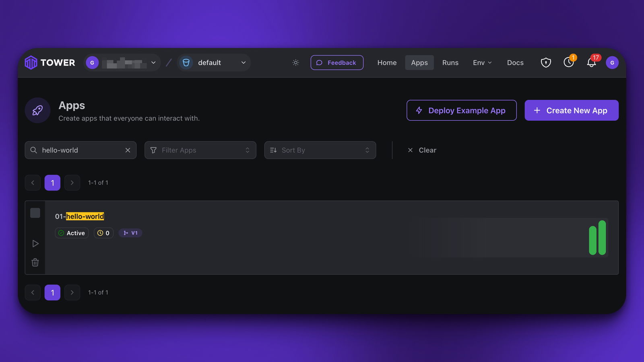Click the Tower logo icon
Viewport: 644px width, 362px height.
[30, 62]
